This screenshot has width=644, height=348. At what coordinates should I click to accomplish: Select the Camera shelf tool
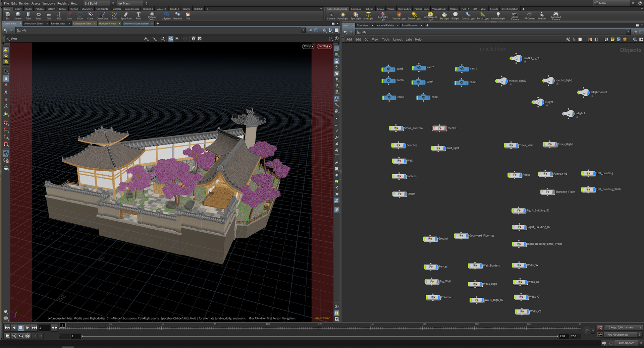click(x=331, y=16)
